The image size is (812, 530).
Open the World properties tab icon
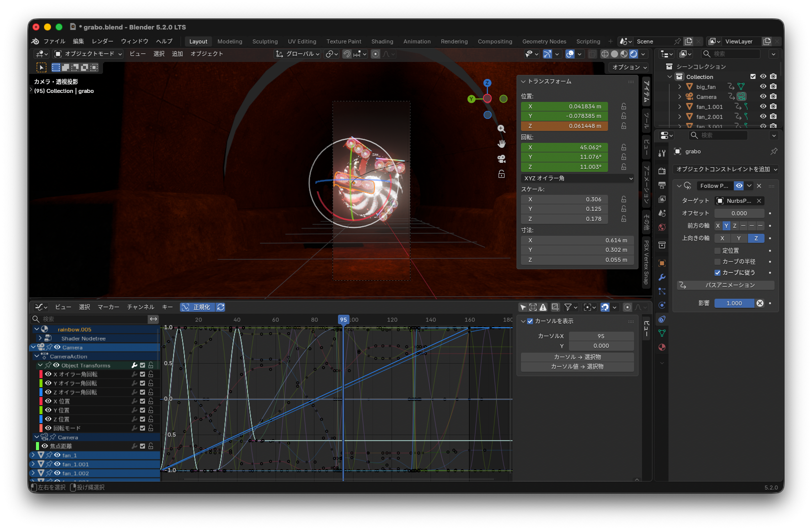pyautogui.click(x=662, y=227)
